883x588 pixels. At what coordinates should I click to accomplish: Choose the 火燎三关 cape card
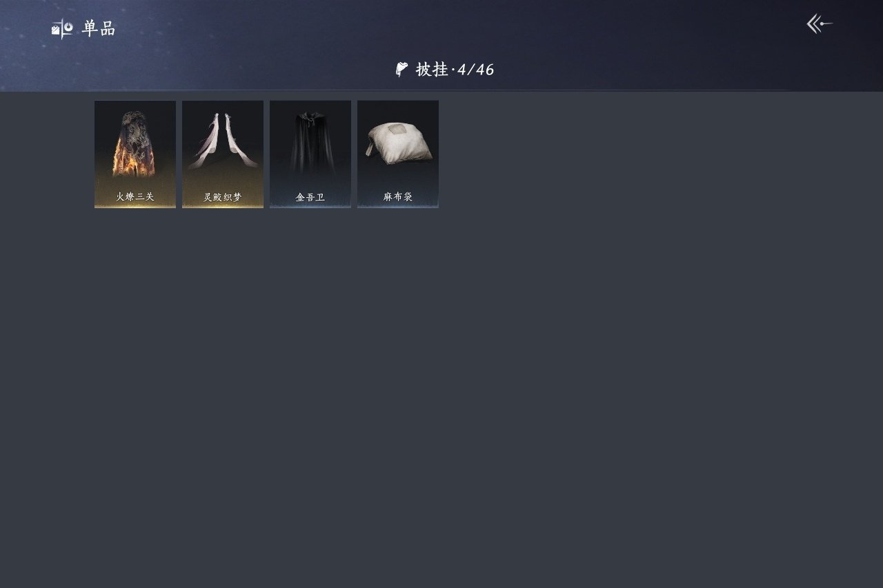point(135,154)
